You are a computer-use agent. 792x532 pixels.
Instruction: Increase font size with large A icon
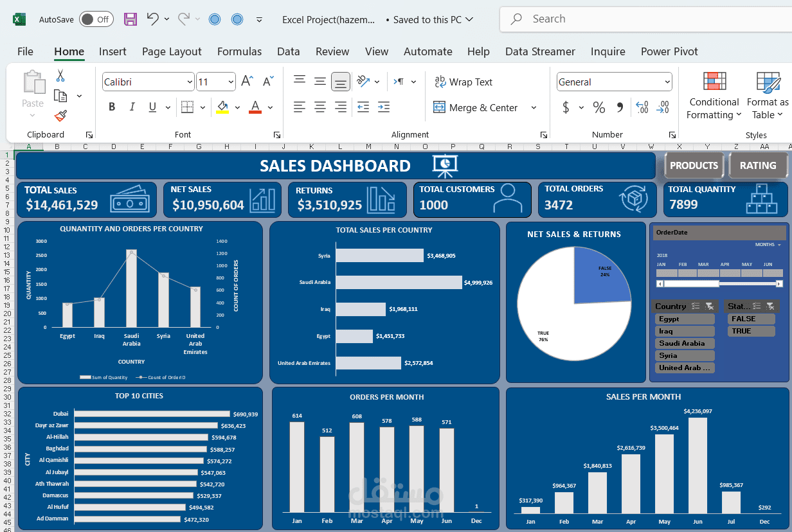pos(248,82)
